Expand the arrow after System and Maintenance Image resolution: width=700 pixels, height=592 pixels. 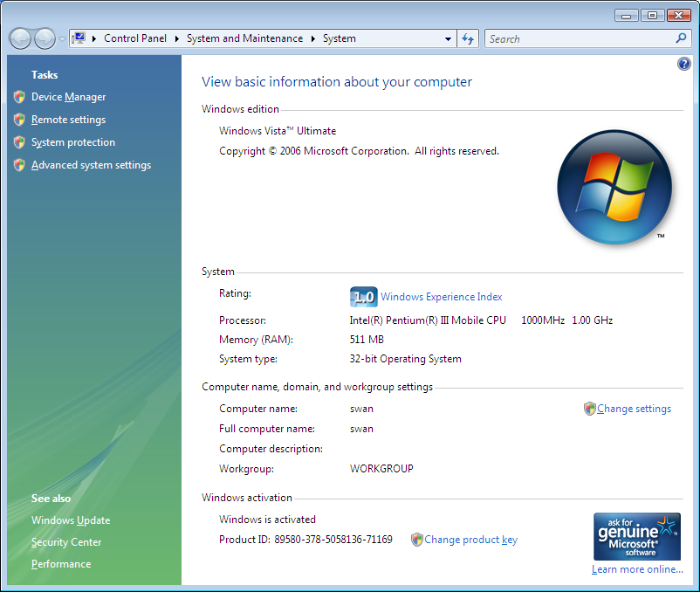point(313,38)
